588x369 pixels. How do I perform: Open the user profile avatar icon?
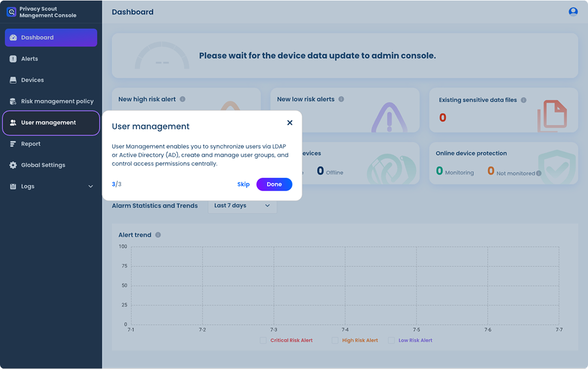pos(573,12)
